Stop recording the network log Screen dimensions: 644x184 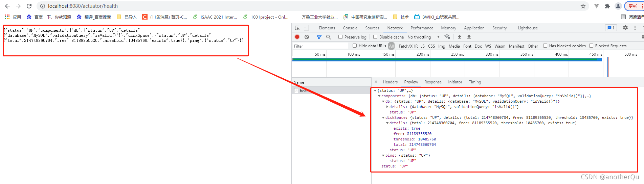pyautogui.click(x=297, y=37)
